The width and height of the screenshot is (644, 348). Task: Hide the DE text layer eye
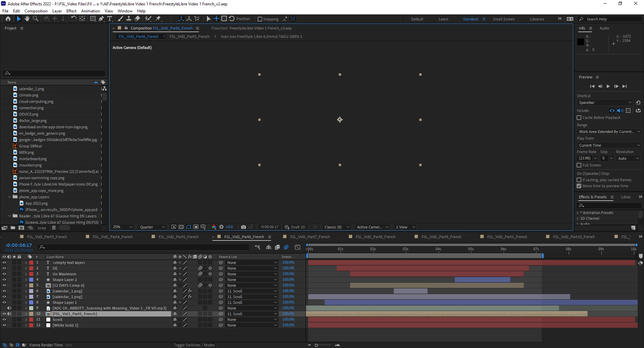click(4, 268)
